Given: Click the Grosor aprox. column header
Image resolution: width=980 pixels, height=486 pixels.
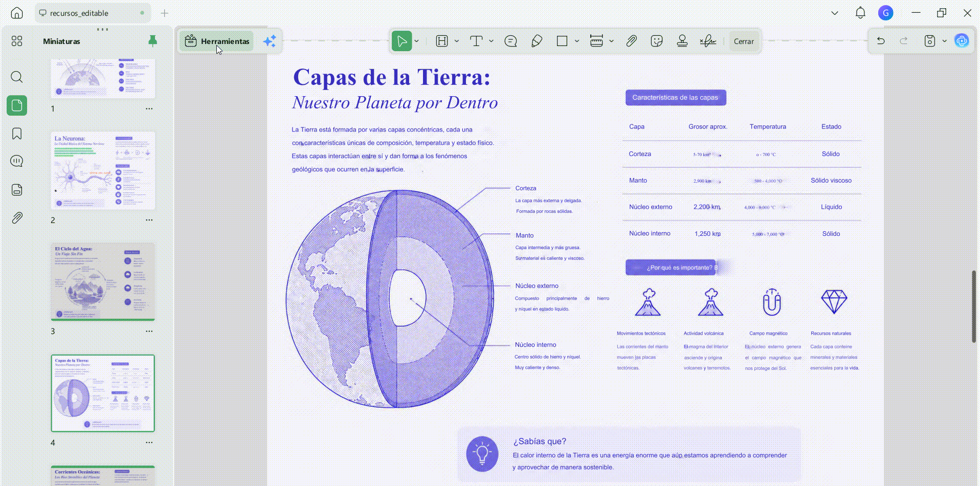Looking at the screenshot, I should coord(708,126).
